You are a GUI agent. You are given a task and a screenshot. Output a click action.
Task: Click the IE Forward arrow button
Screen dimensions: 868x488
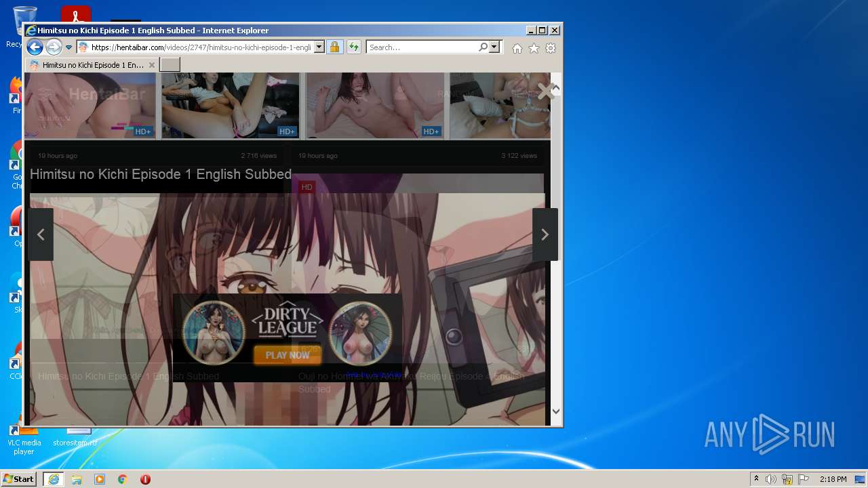(54, 47)
